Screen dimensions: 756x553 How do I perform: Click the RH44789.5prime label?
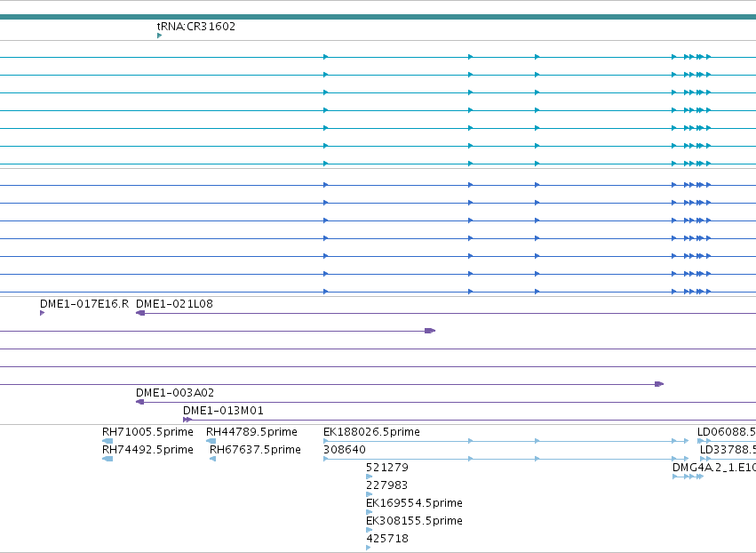[x=251, y=432]
